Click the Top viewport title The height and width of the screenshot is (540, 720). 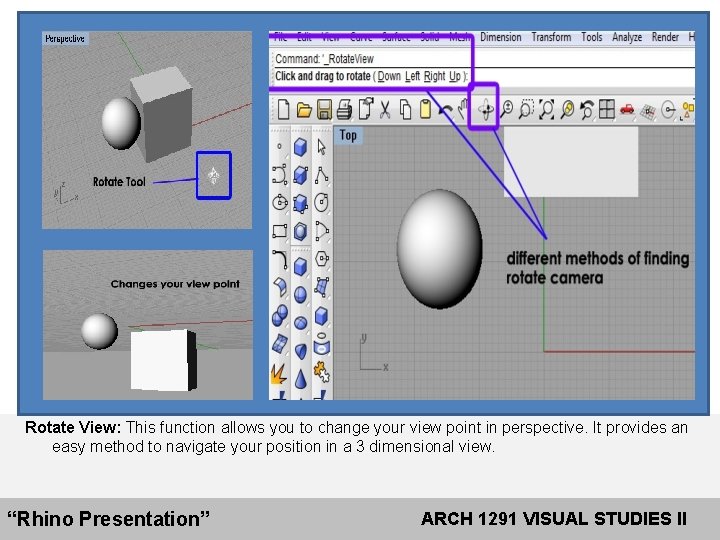point(348,135)
